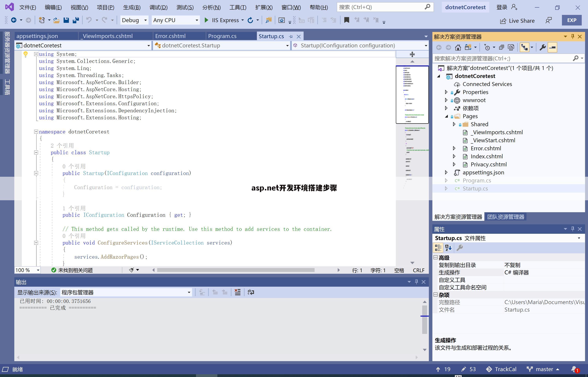Viewport: 588px width, 377px height.
Task: Switch to the appsettings.json editor tab
Action: pyautogui.click(x=46, y=36)
